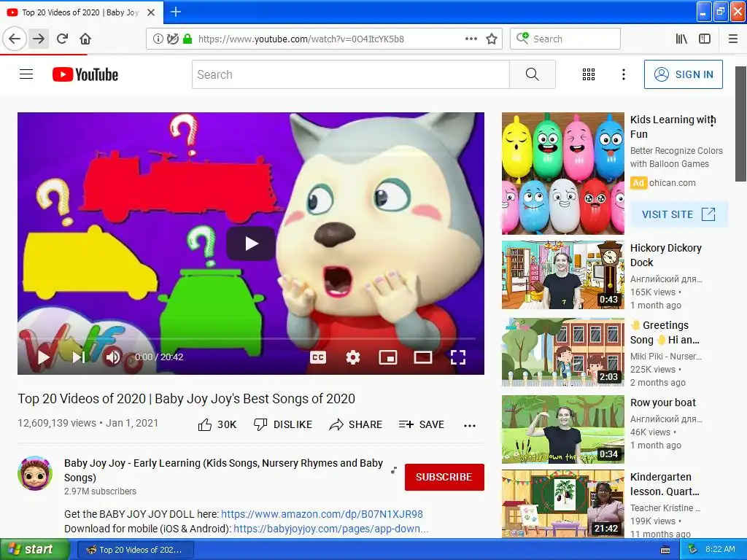Open the Kindergarten lesson video thumbnail
This screenshot has height=560, width=747.
[x=562, y=504]
